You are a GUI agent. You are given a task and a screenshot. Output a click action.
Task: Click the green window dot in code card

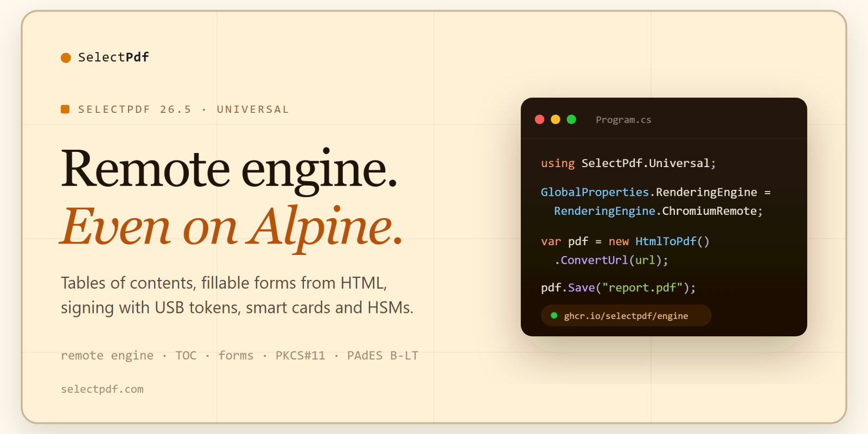tap(571, 119)
